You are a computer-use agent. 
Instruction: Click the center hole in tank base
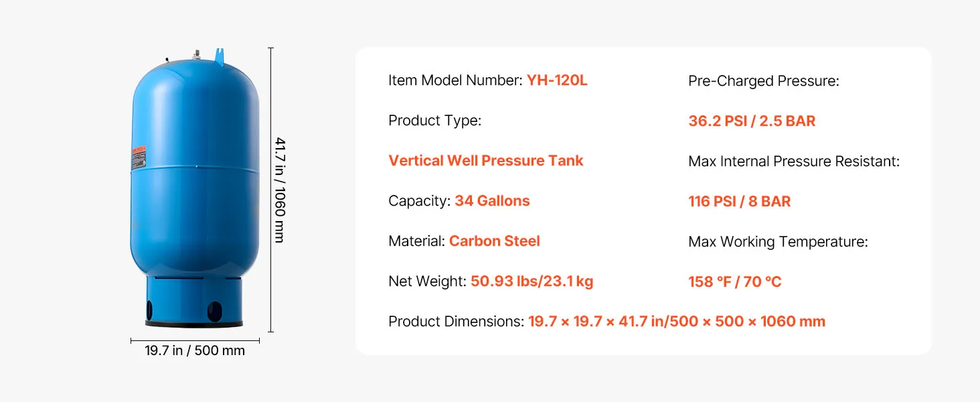[x=214, y=310]
